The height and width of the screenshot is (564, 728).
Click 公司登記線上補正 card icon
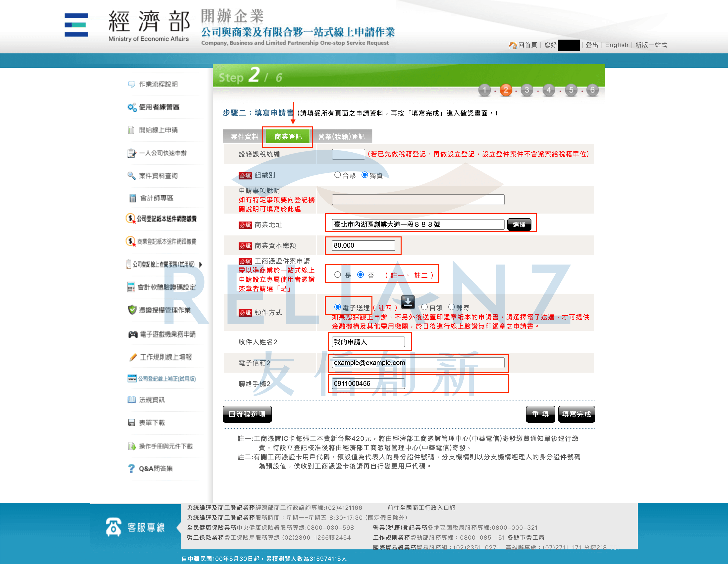132,379
